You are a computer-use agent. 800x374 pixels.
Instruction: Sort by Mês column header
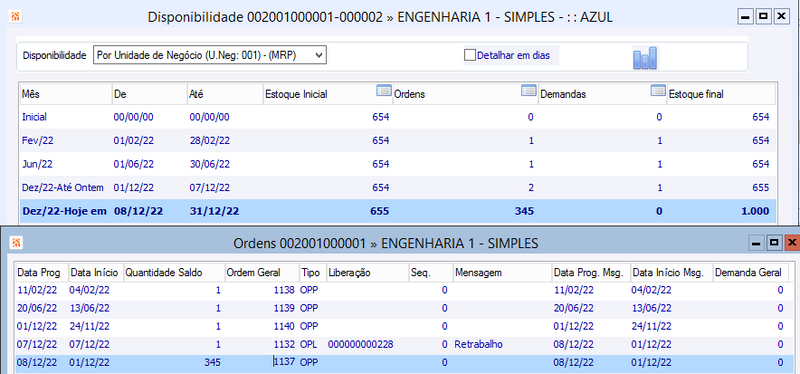[x=65, y=94]
